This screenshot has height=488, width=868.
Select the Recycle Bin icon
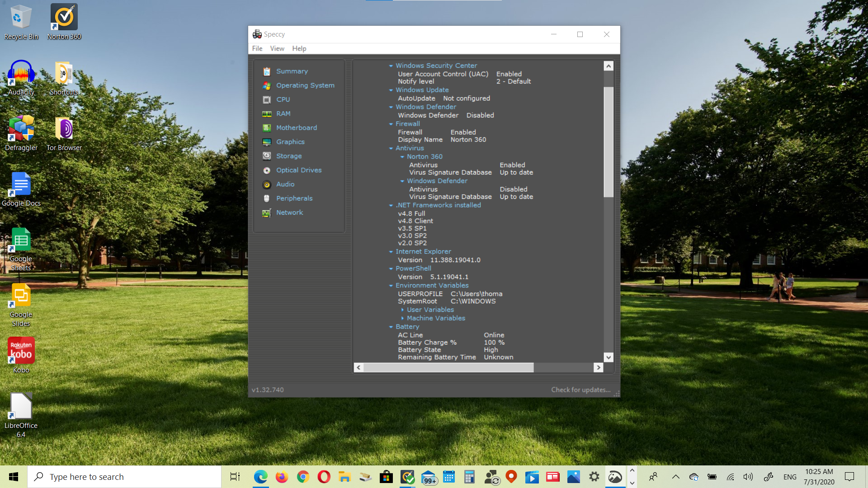[x=21, y=22]
